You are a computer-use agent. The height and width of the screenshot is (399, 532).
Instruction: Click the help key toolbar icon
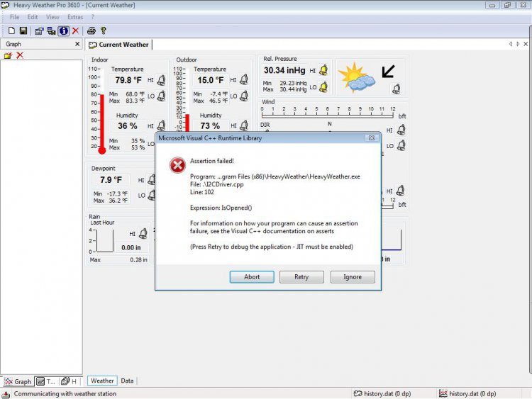pyautogui.click(x=104, y=31)
